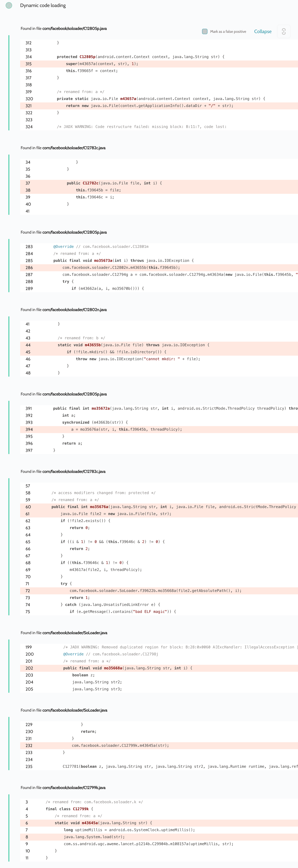The height and width of the screenshot is (868, 298).
Task: Click the file path above SoLoader.java line 199
Action: tap(75, 633)
